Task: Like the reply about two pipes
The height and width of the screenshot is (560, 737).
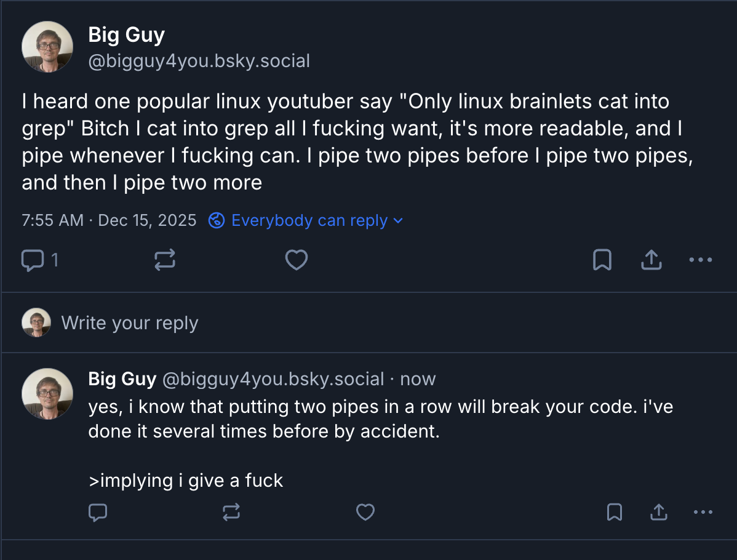Action: pyautogui.click(x=365, y=512)
